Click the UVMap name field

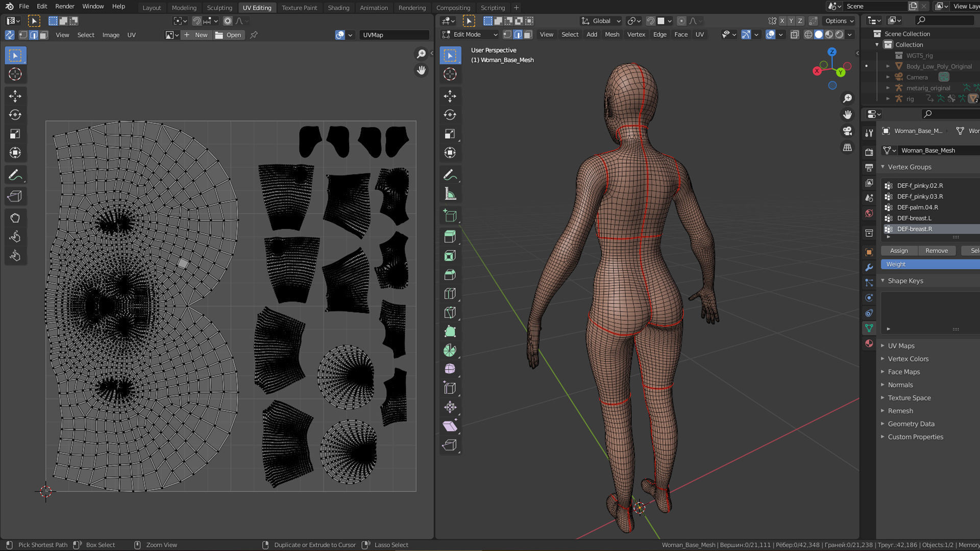[x=394, y=35]
